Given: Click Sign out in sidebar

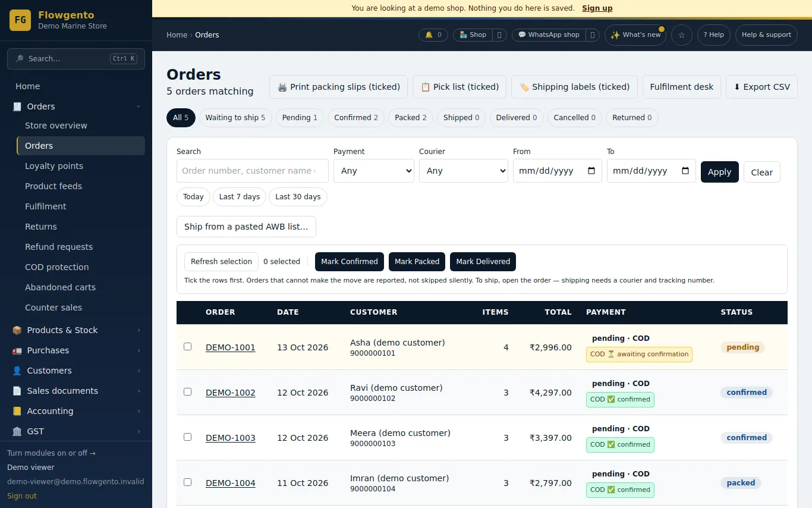Looking at the screenshot, I should (22, 496).
